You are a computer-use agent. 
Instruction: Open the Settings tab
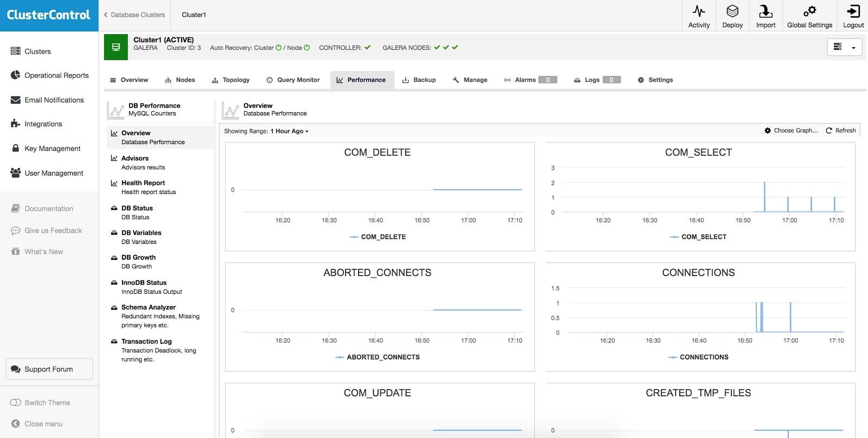pyautogui.click(x=655, y=80)
